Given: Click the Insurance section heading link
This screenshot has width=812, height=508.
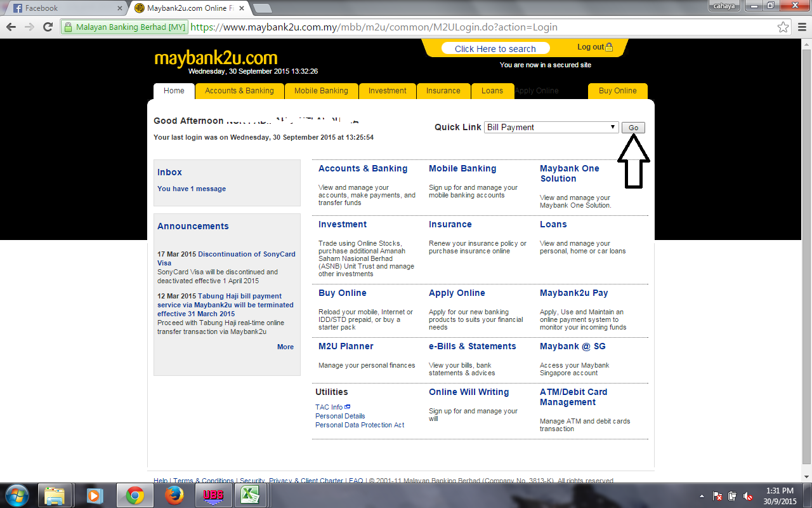Looking at the screenshot, I should point(450,224).
